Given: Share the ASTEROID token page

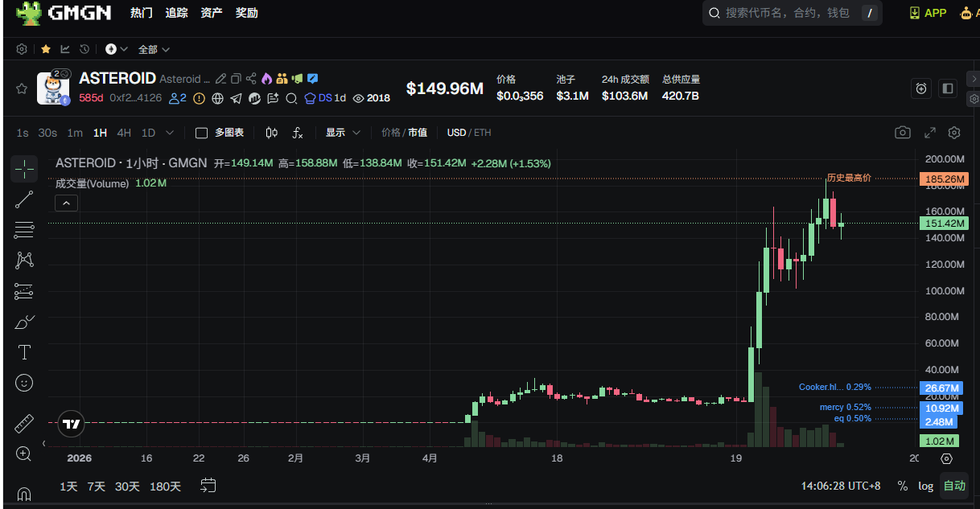Looking at the screenshot, I should pyautogui.click(x=251, y=79).
